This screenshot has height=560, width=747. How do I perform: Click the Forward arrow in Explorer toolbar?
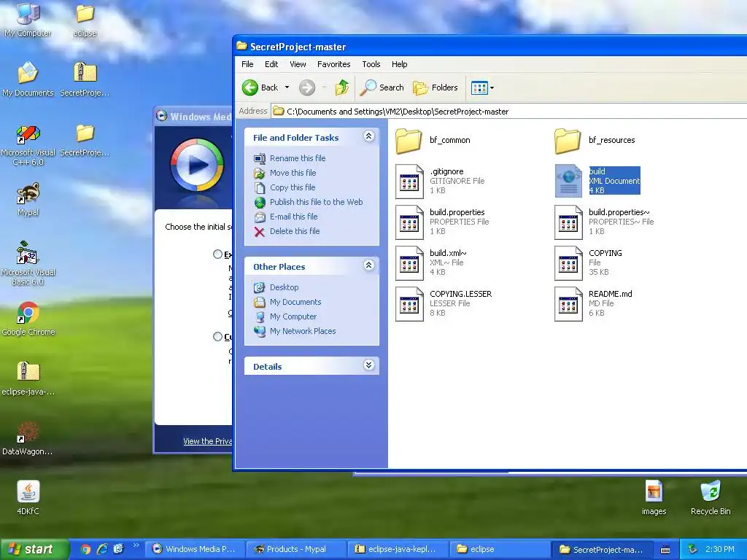point(307,87)
